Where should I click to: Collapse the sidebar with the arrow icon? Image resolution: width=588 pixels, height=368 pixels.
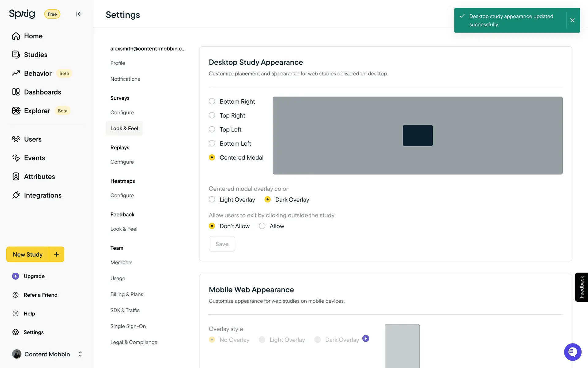click(x=79, y=14)
